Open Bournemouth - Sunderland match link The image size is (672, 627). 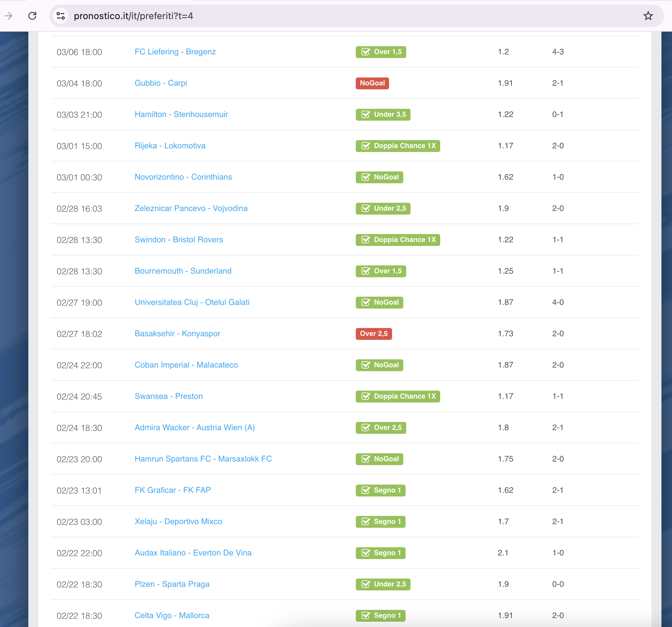click(183, 271)
